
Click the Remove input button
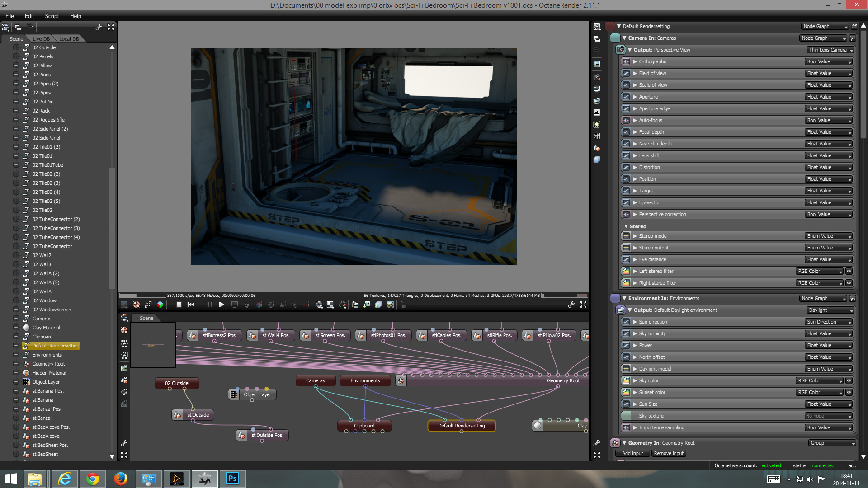[x=669, y=453]
